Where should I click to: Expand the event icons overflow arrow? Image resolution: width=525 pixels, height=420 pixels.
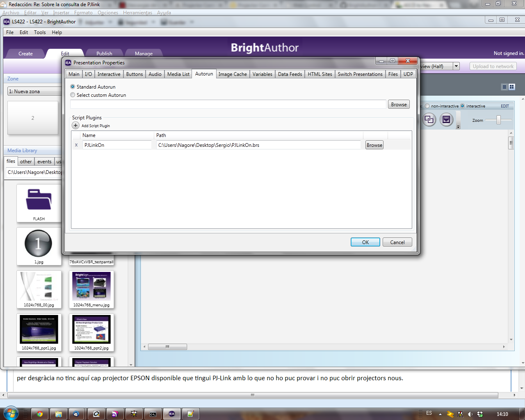tap(459, 127)
